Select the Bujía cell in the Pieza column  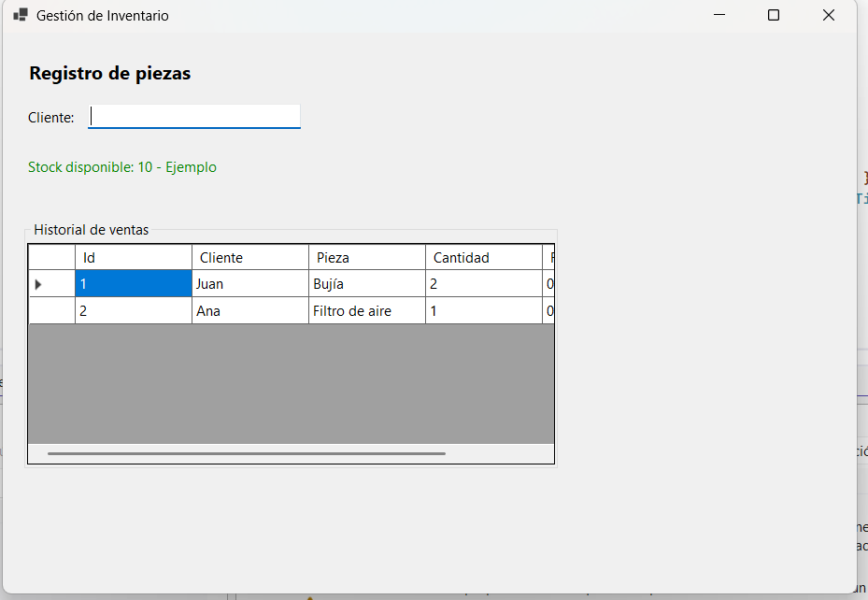[x=366, y=284]
